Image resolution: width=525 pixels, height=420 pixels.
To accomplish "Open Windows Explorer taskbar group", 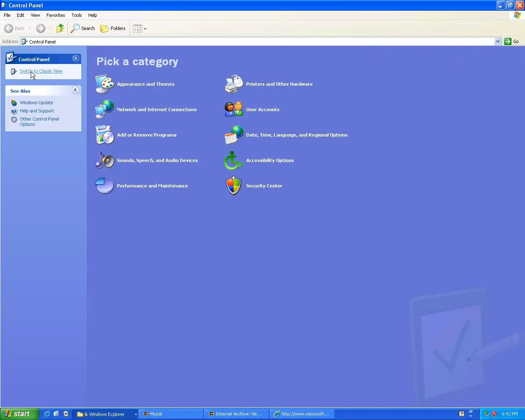I will [105, 414].
